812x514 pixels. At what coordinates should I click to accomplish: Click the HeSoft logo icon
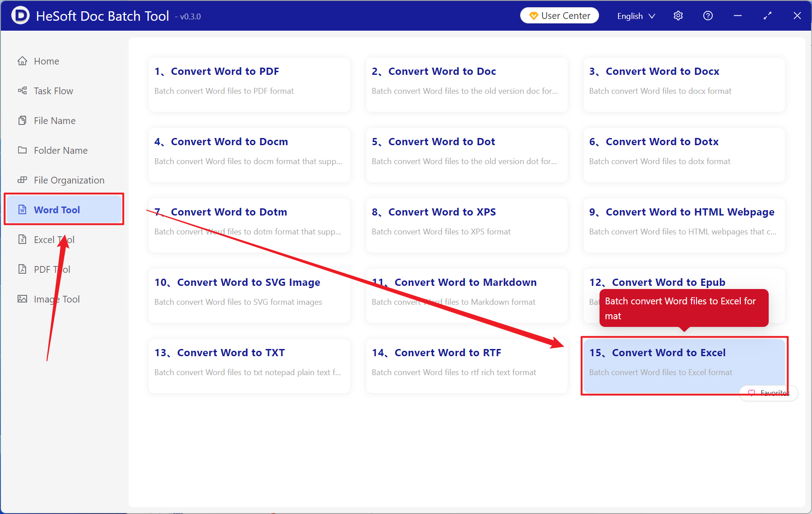pos(20,15)
